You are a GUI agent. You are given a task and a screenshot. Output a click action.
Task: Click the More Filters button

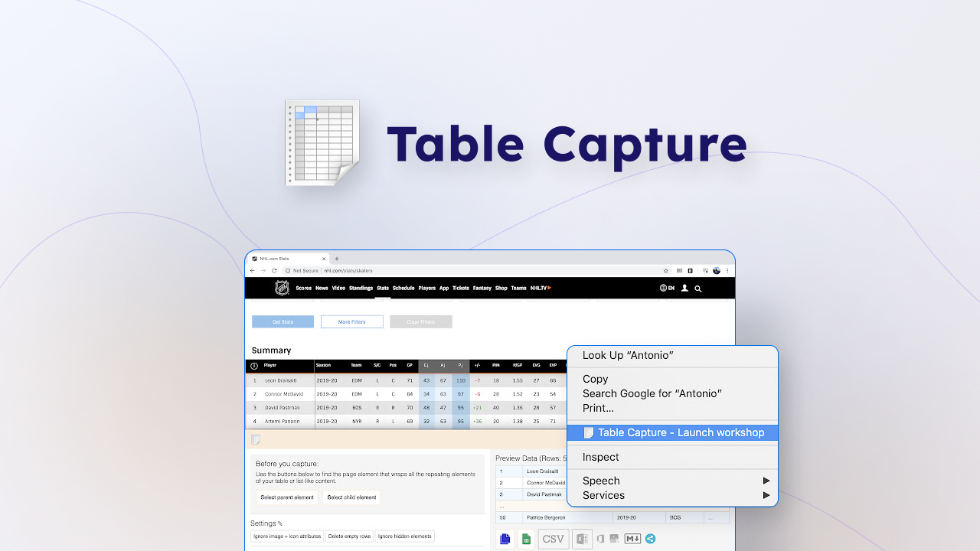(x=351, y=321)
